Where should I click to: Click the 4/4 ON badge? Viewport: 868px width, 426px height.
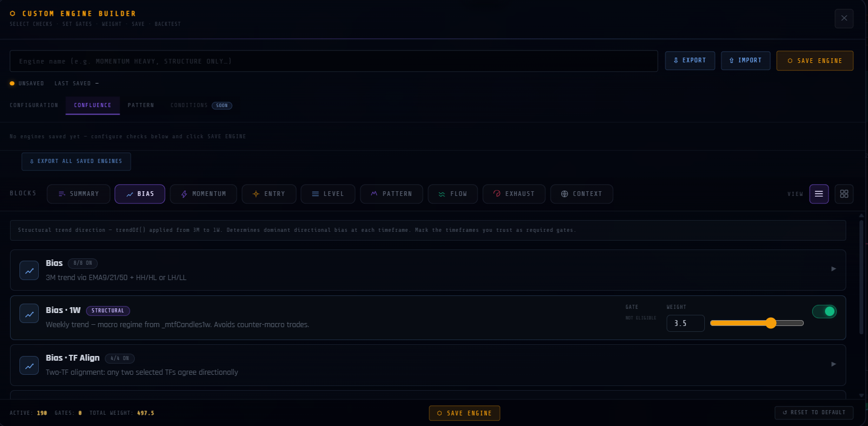(x=120, y=358)
